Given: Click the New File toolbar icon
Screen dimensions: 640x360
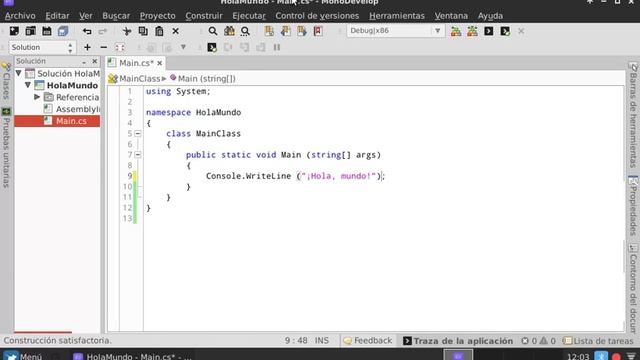Looking at the screenshot, I should (x=14, y=31).
